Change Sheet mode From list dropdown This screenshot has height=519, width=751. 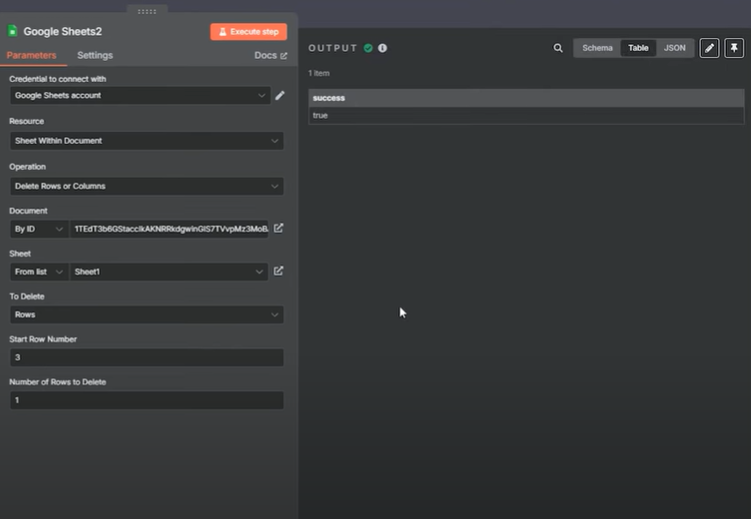click(x=39, y=272)
